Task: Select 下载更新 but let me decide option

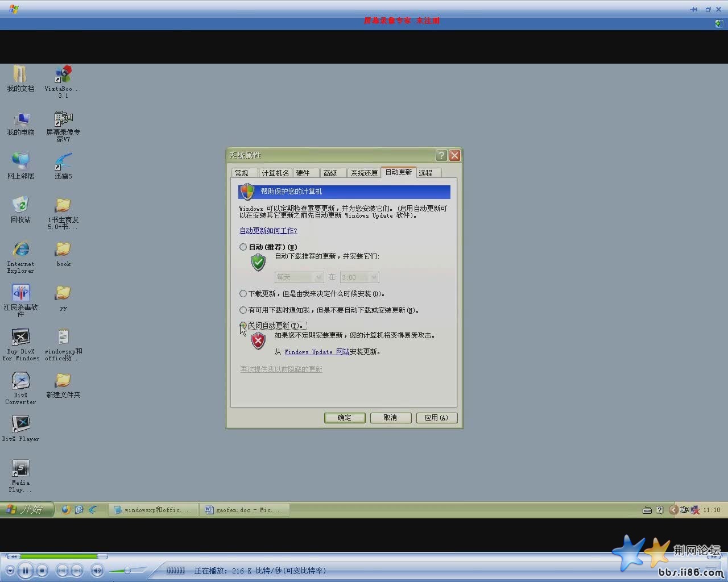Action: [x=243, y=294]
